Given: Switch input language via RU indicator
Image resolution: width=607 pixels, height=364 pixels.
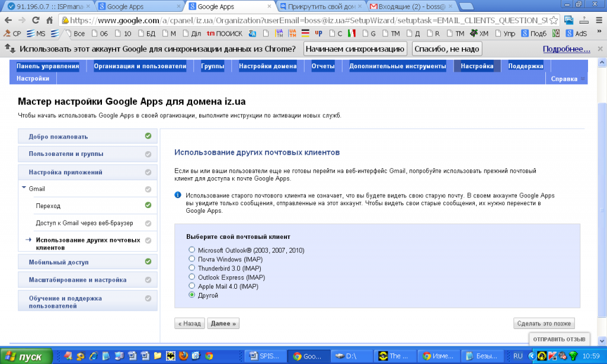Looking at the screenshot, I should [x=517, y=356].
